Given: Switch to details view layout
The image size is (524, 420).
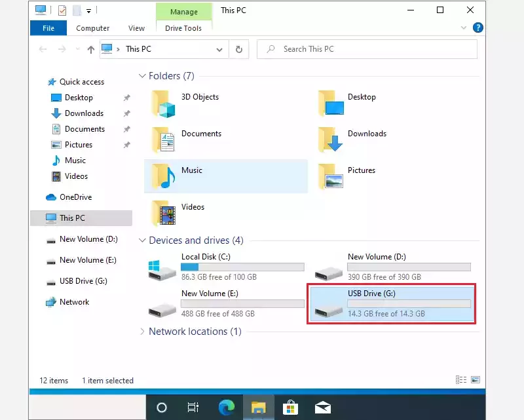Looking at the screenshot, I should (461, 380).
